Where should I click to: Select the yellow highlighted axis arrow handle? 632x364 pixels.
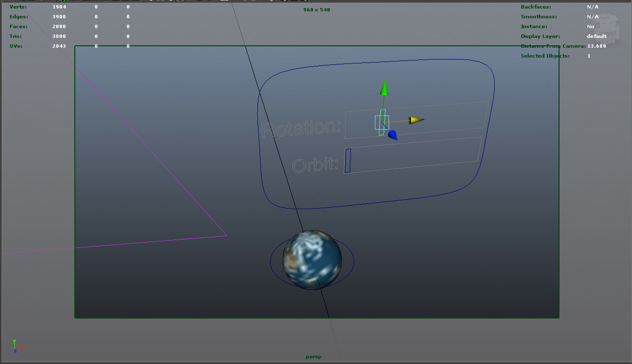[416, 120]
